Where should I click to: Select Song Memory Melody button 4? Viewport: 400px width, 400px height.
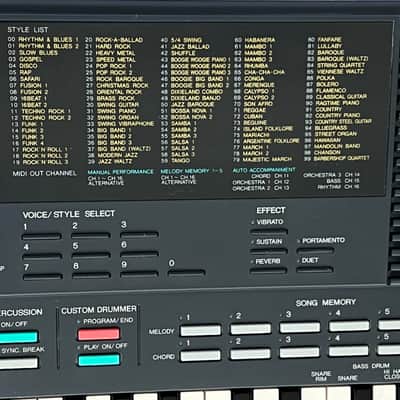[x=349, y=326]
